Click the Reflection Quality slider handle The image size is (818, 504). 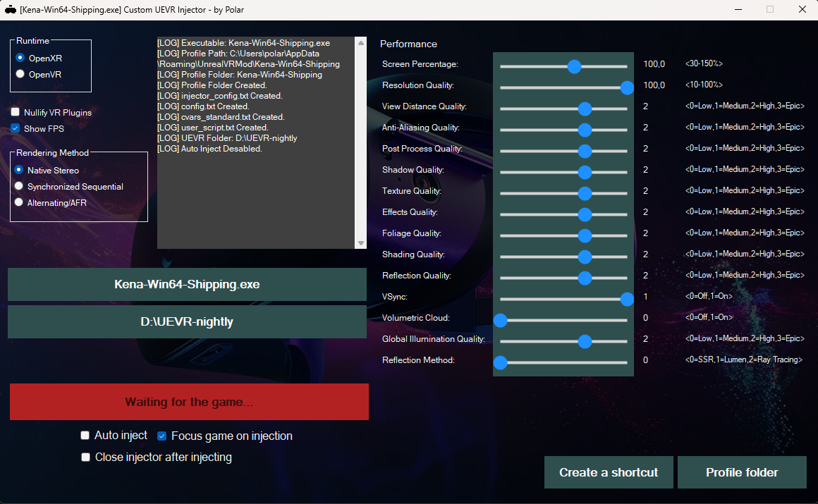(585, 278)
